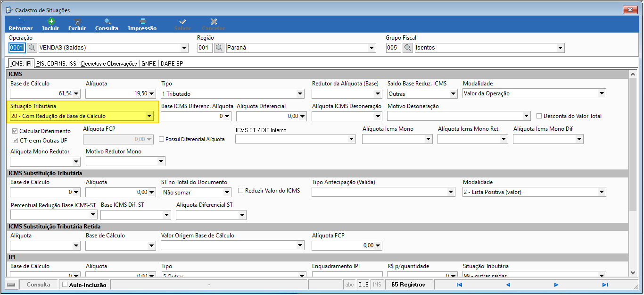Viewport: 644px width, 295px height.
Task: Click the Incluir toolbar icon
Action: [51, 22]
